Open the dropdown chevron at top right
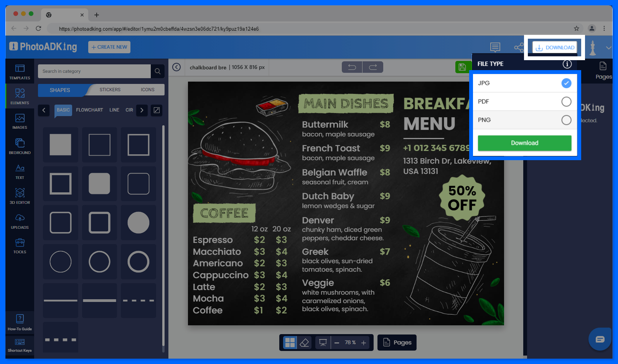This screenshot has width=618, height=364. pos(608,48)
